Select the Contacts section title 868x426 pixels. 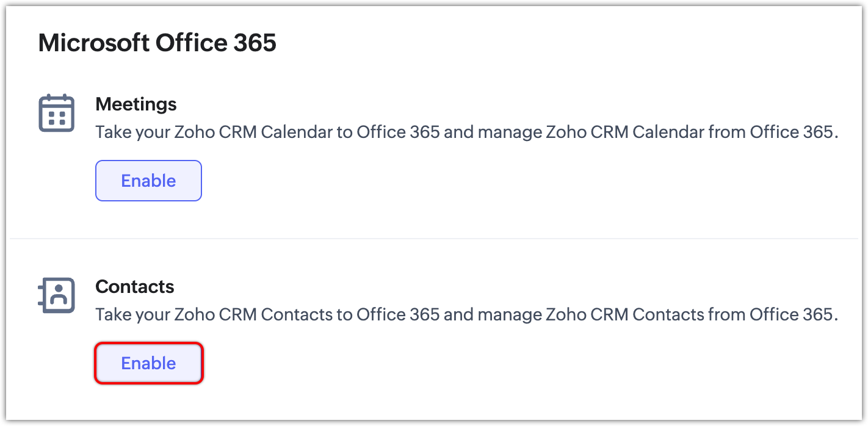(x=134, y=287)
